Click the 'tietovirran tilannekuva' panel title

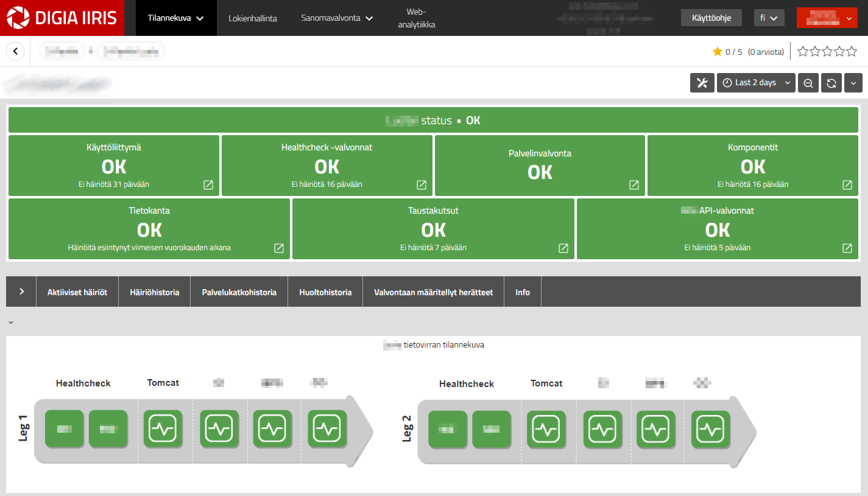(x=443, y=345)
